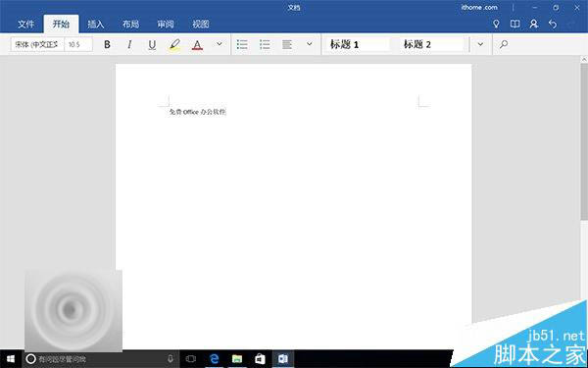Open the share person icon
The width and height of the screenshot is (588, 368).
click(534, 24)
